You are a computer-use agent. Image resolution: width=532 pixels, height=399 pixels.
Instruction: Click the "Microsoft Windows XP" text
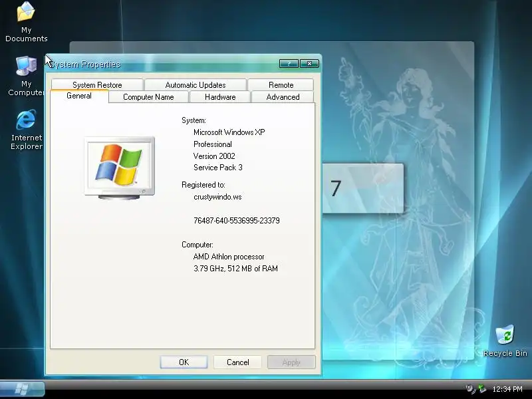pos(229,132)
